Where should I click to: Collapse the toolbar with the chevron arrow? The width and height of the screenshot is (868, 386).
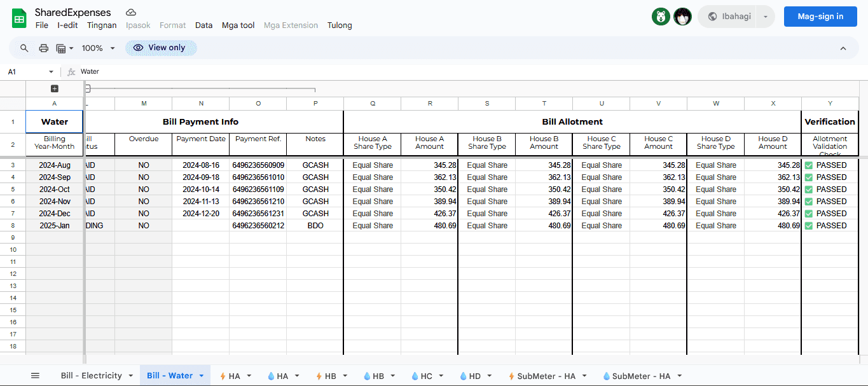click(843, 48)
